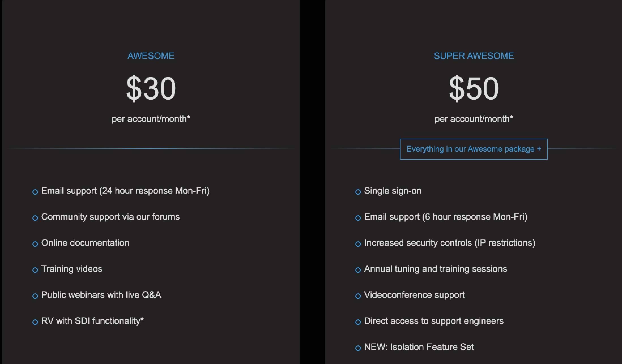
Task: Click the bullet beside Email support 24 hour
Action: pyautogui.click(x=35, y=192)
